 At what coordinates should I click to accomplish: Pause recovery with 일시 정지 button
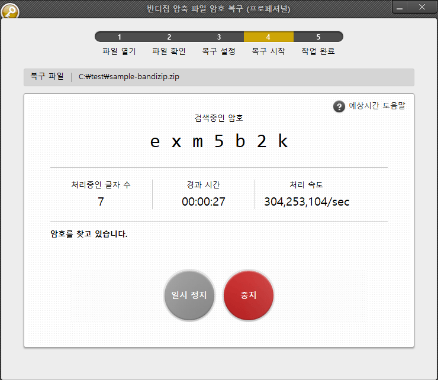point(189,295)
